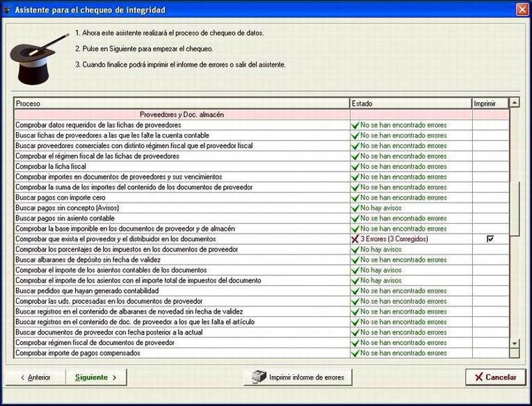
Task: Click the Estado column header
Action: click(x=411, y=104)
